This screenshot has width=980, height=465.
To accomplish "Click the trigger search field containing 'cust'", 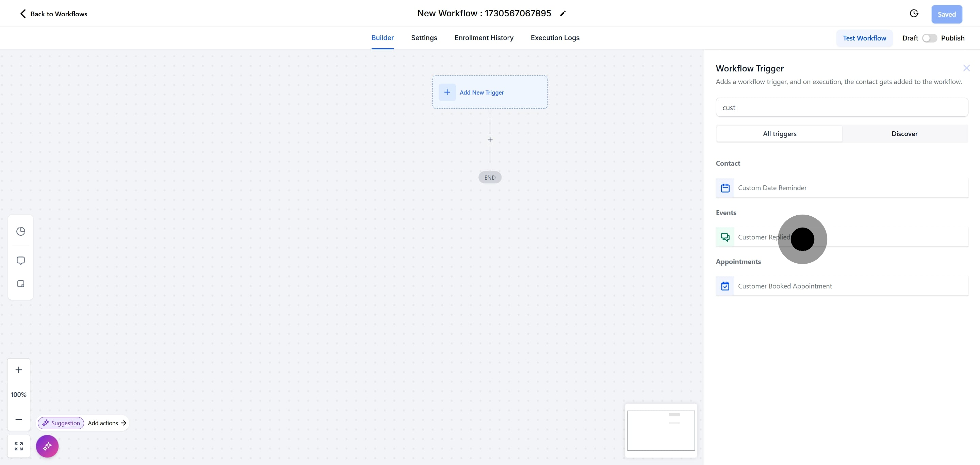I will (842, 107).
